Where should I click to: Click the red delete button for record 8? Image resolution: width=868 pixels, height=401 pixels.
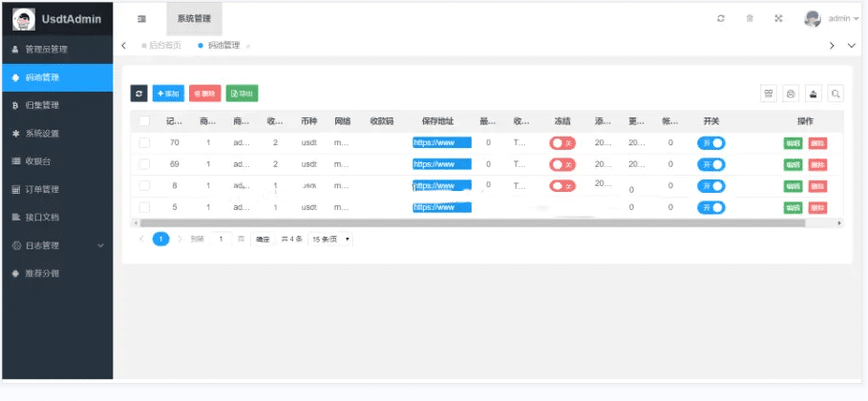pyautogui.click(x=817, y=186)
